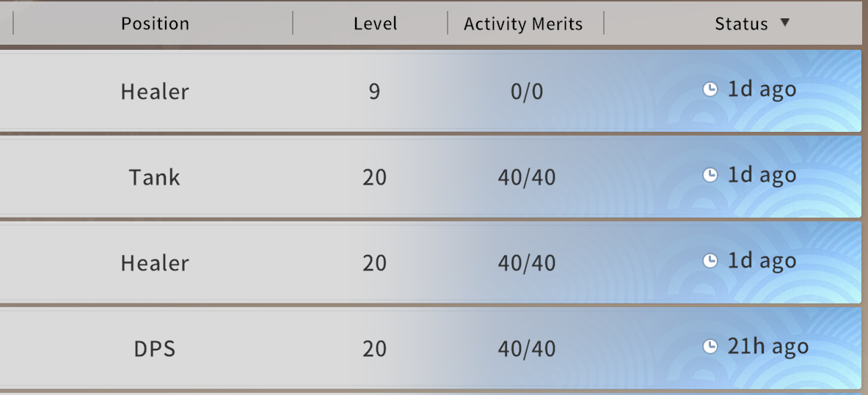Click level 9 value in first row
868x395 pixels.
tap(374, 92)
